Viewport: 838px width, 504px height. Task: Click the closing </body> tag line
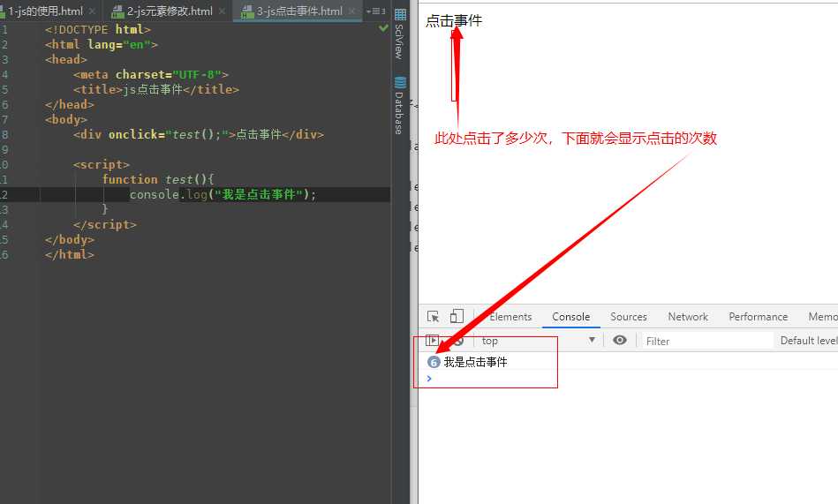(70, 240)
